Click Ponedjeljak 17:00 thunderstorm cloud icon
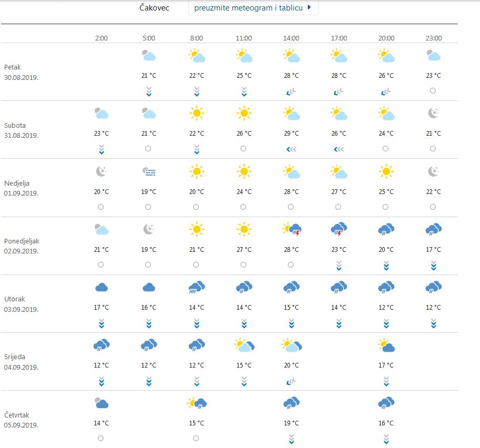Viewport: 480px width, 448px height. click(339, 229)
